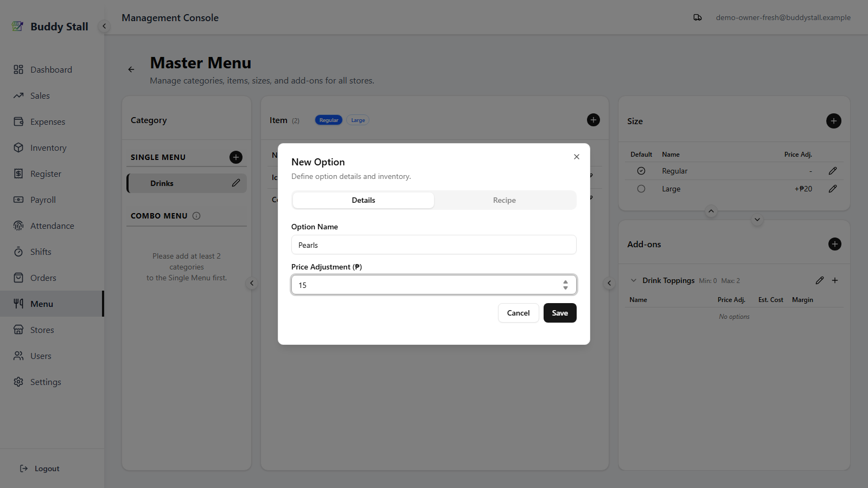Select Menu in the sidebar

coord(52,304)
